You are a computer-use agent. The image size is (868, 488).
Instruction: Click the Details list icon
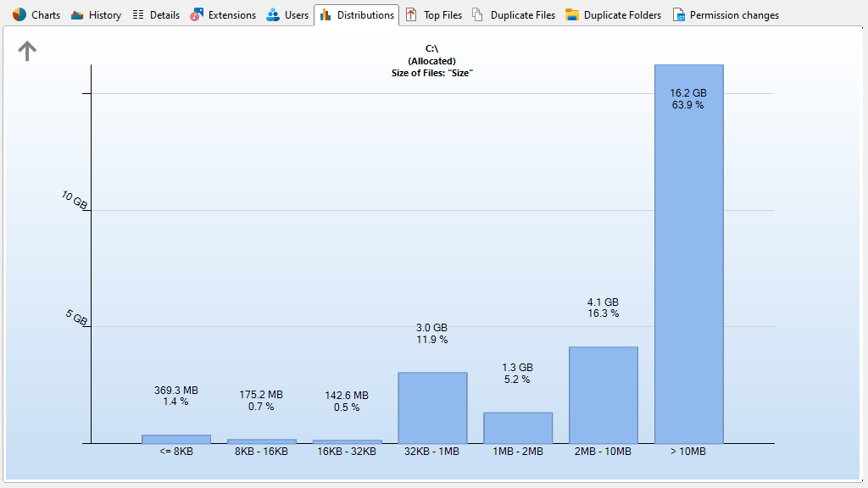tap(138, 14)
